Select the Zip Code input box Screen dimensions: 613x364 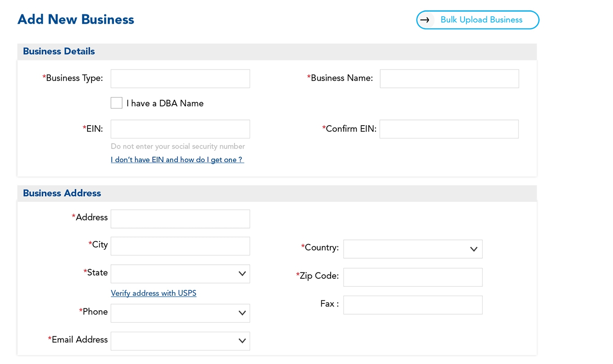[412, 277]
